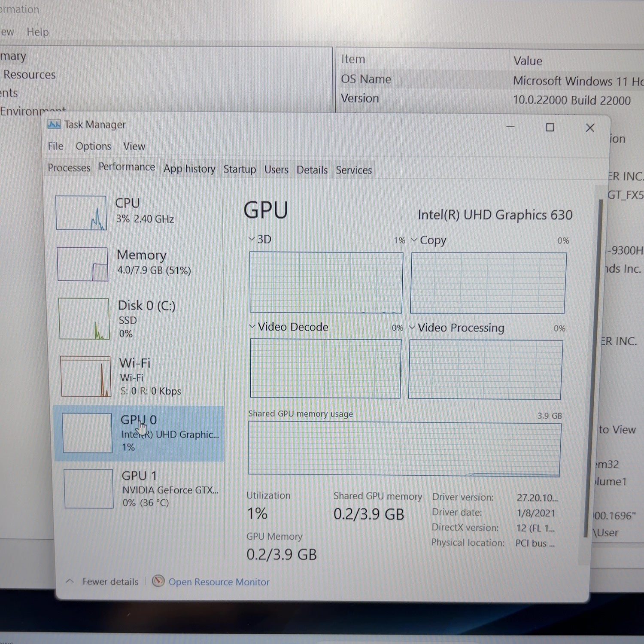Click the Video Decode usage graph
This screenshot has width=644, height=644.
(x=325, y=368)
